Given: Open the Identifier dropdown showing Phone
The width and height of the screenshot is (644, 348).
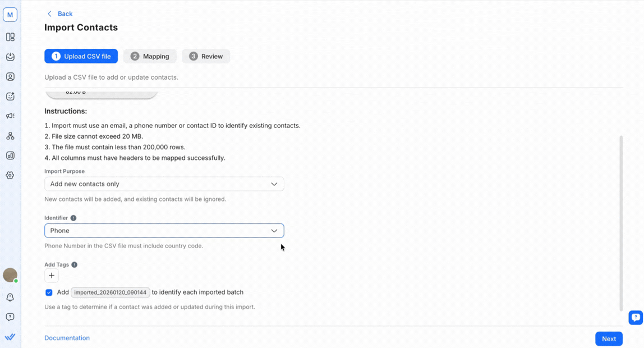Looking at the screenshot, I should (x=164, y=231).
